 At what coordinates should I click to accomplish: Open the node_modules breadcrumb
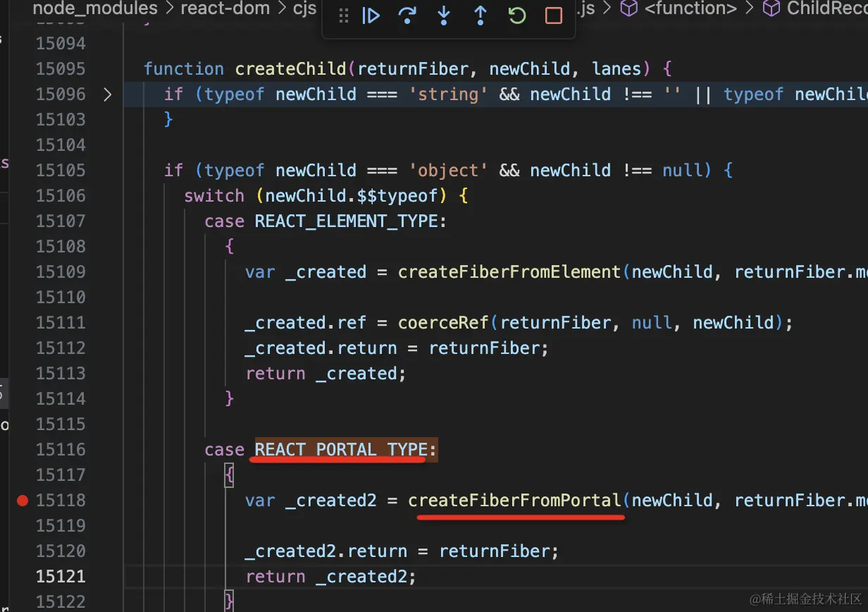click(x=95, y=8)
